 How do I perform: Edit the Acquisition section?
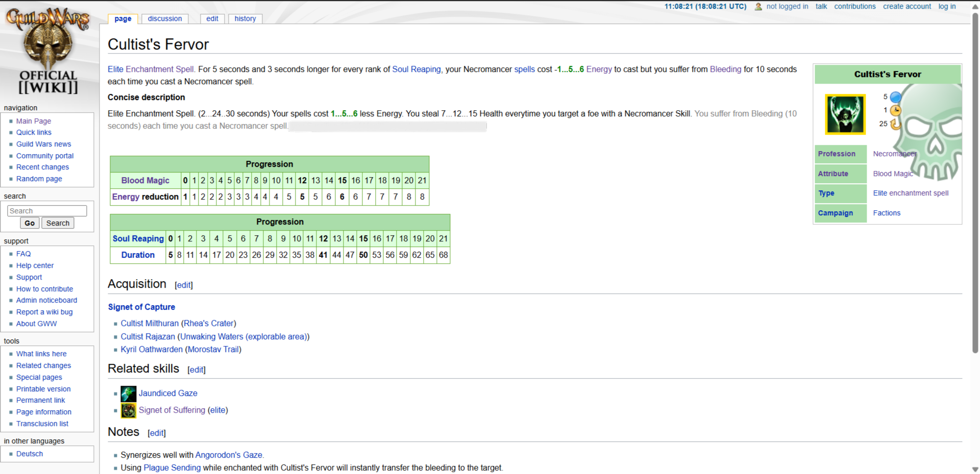pyautogui.click(x=184, y=285)
